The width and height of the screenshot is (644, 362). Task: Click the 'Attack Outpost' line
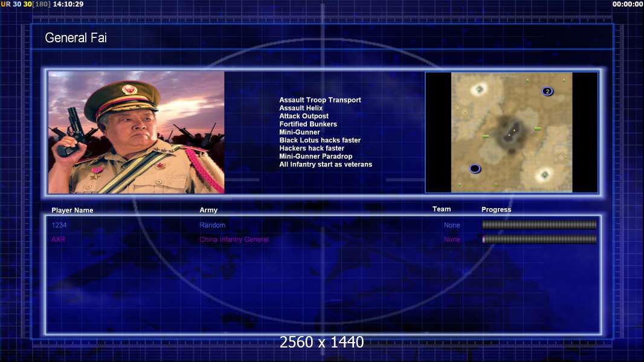point(304,116)
